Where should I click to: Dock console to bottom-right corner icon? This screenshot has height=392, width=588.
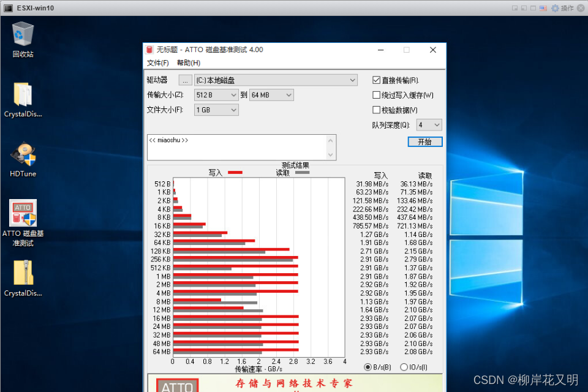coord(514,8)
